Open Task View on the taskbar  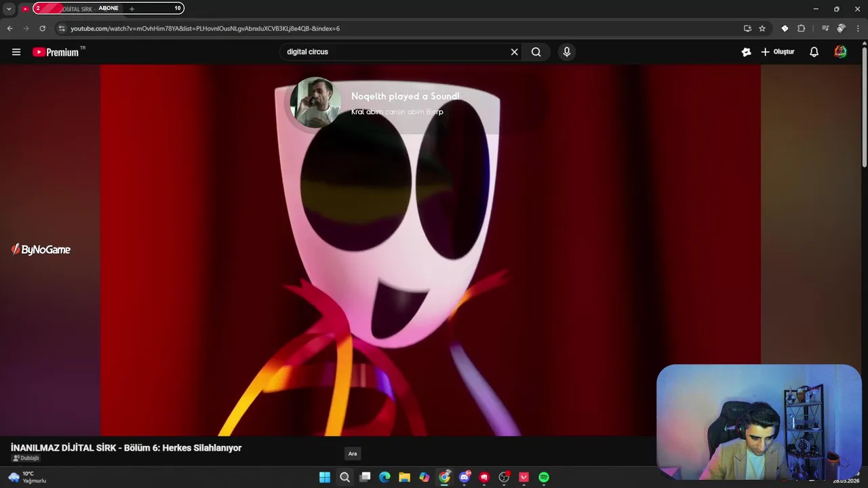[365, 477]
